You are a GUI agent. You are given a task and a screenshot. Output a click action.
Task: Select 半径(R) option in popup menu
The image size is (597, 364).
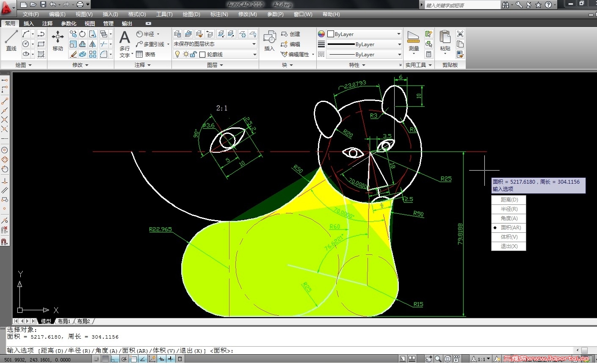pos(509,209)
